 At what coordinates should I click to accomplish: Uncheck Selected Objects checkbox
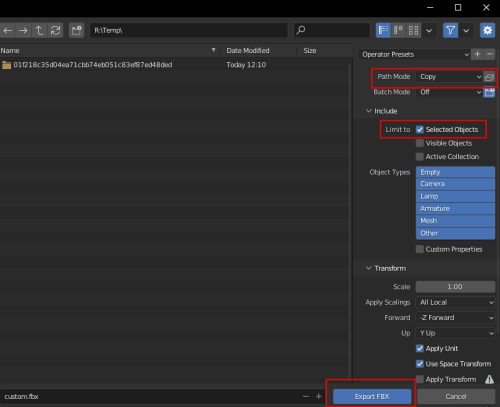pyautogui.click(x=420, y=130)
